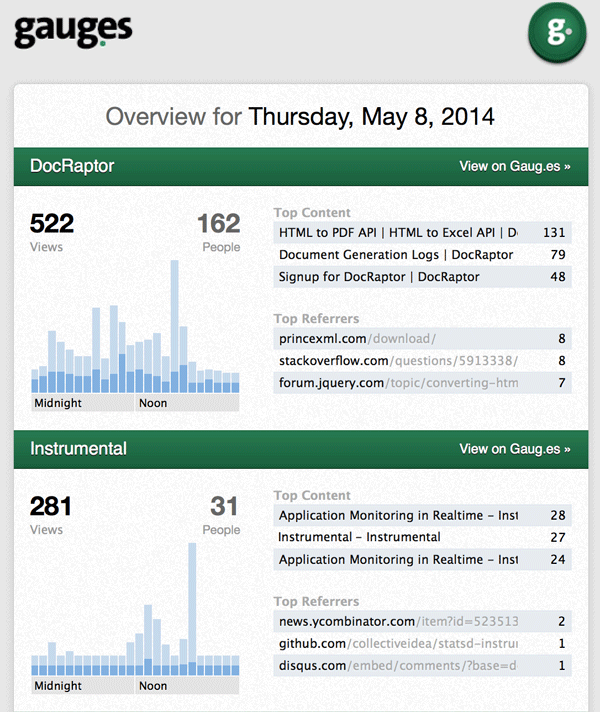600x712 pixels.
Task: Click the gauges wordmark logo
Action: (73, 31)
